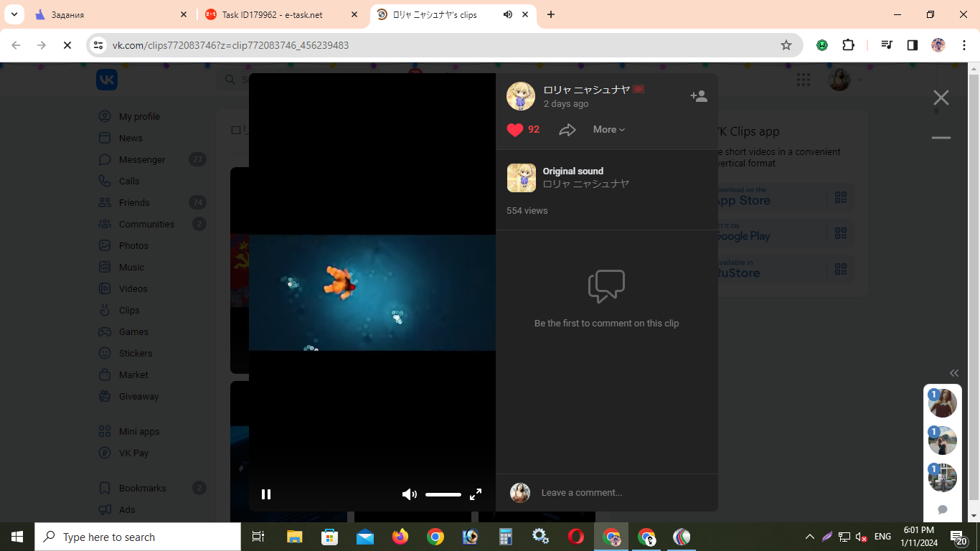Bookmark this page with the star

coord(786,45)
